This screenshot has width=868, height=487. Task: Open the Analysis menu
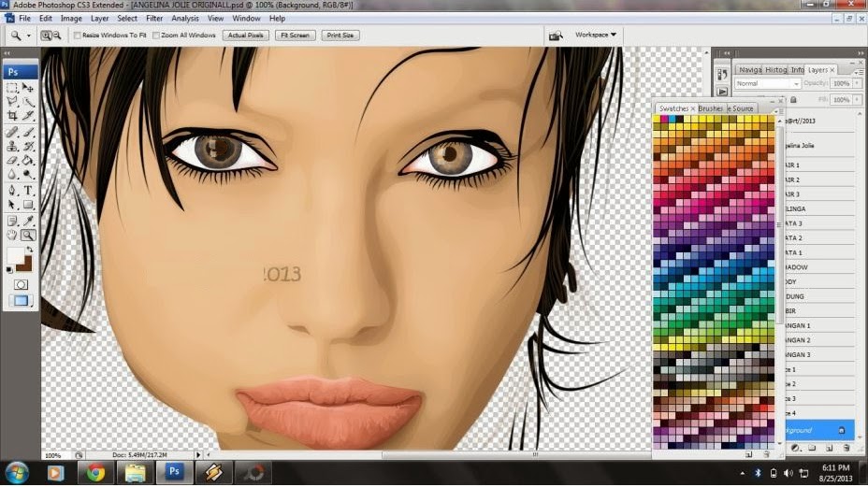tap(185, 19)
